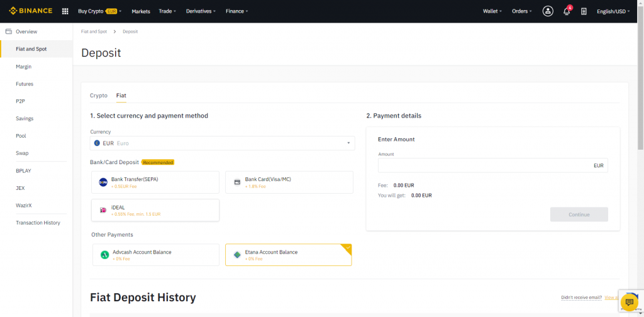
Task: Click the Continue button
Action: (x=579, y=214)
